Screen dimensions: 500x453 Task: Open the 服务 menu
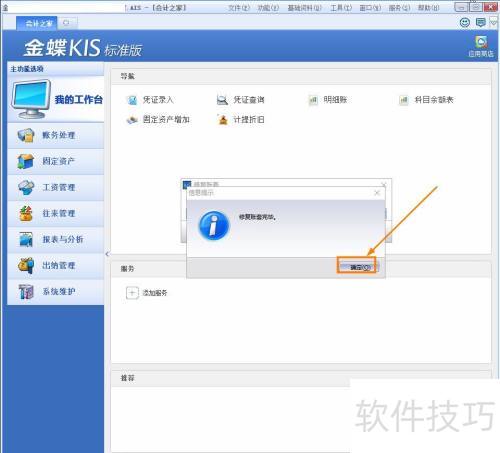(x=399, y=8)
